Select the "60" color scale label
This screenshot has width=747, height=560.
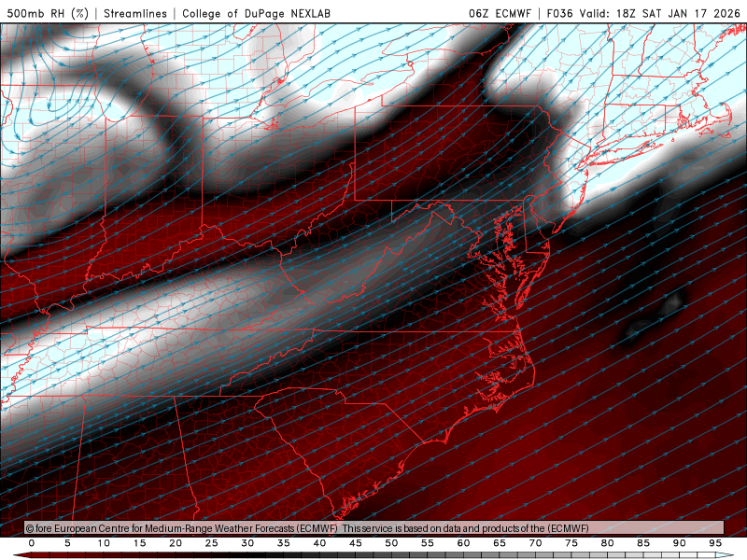click(x=463, y=543)
